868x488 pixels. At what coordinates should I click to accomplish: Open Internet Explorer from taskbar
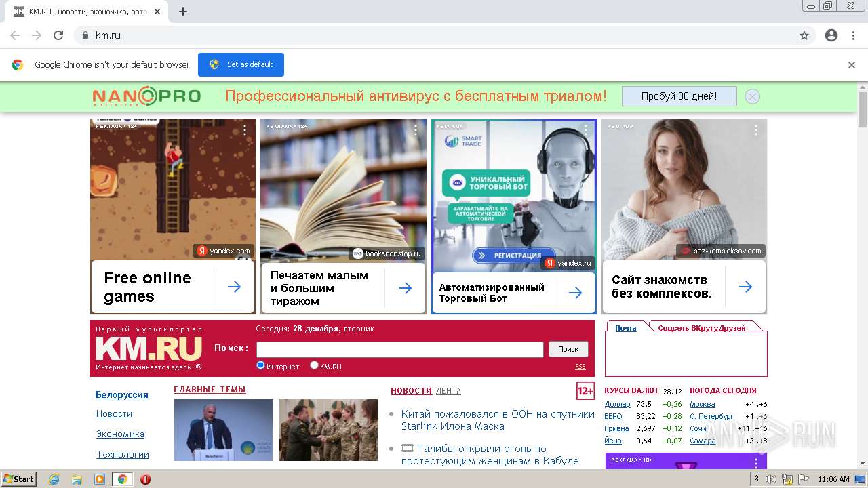coord(54,479)
